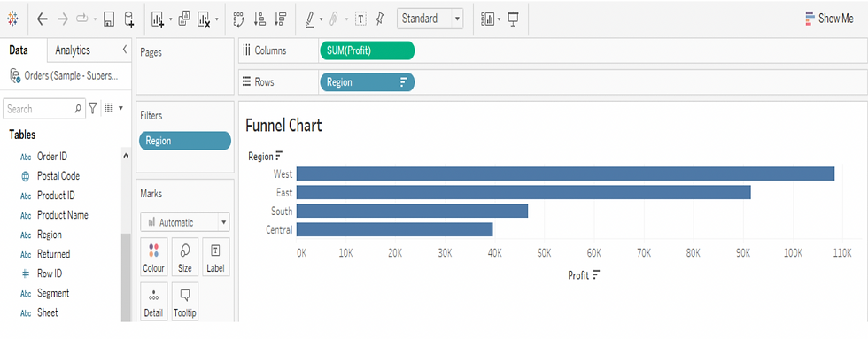Click the show/hide cards icon
Image resolution: width=868 pixels, height=339 pixels.
488,19
